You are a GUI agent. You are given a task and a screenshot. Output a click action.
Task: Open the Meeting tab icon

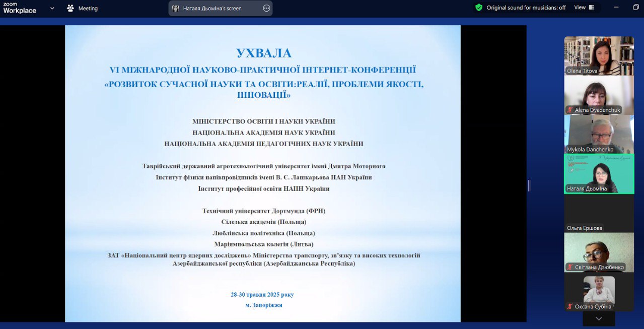(x=70, y=8)
